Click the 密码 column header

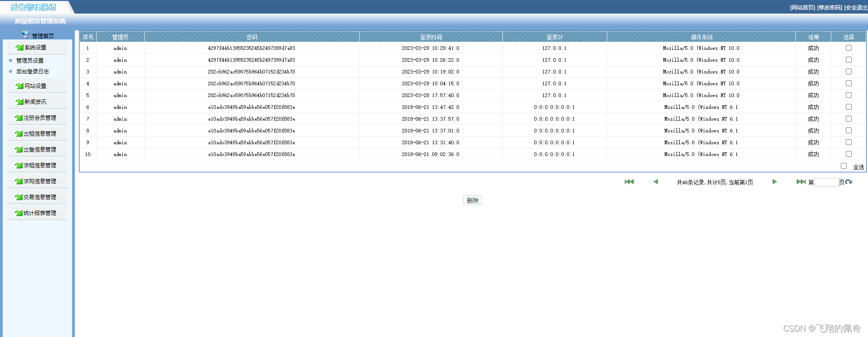pyautogui.click(x=252, y=37)
